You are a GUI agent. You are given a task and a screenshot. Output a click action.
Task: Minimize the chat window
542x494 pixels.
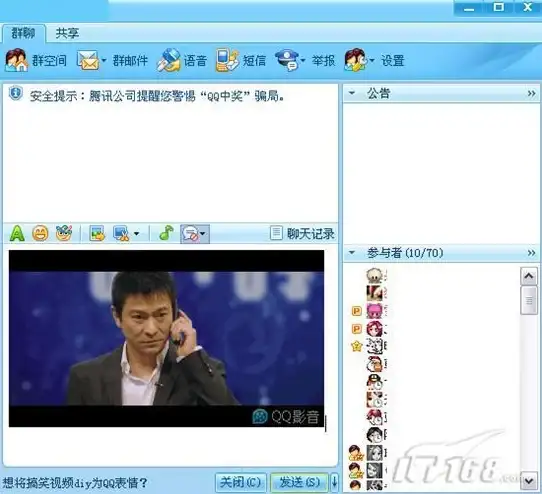coord(469,8)
